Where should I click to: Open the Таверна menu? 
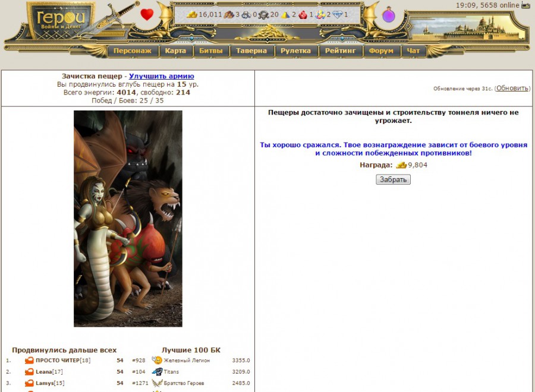pyautogui.click(x=251, y=51)
